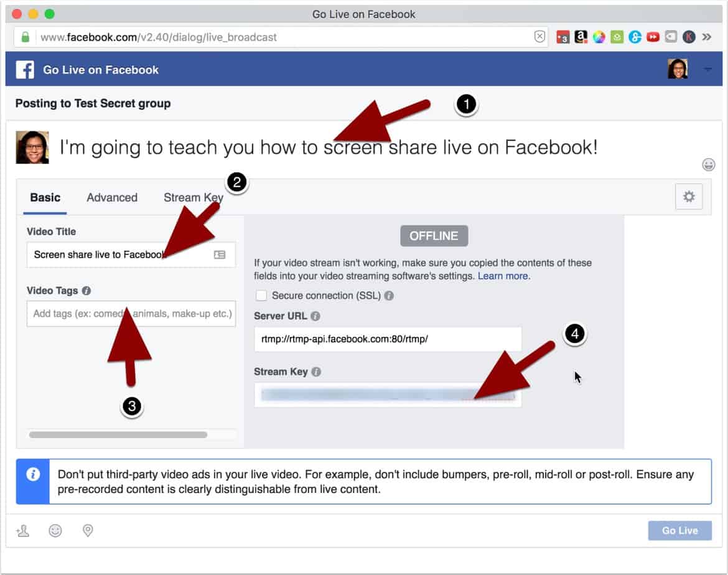Open the emoji picker in the post box
This screenshot has height=575, width=728.
pyautogui.click(x=708, y=164)
